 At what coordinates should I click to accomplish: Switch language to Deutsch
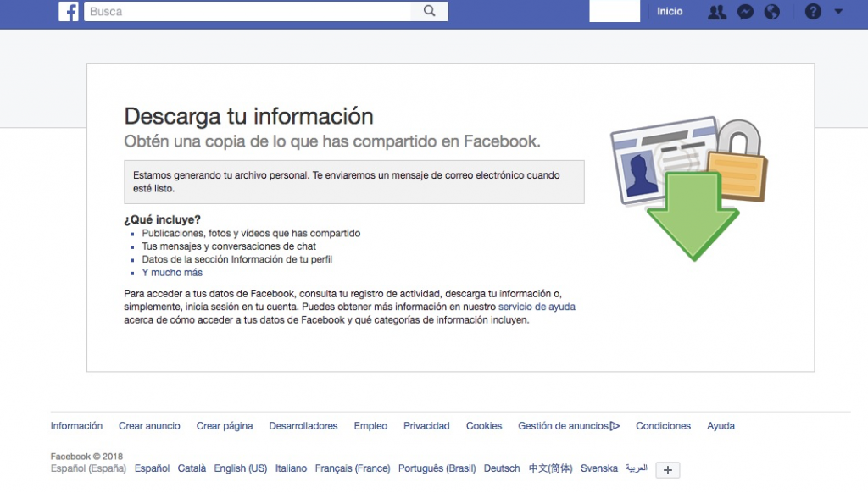[502, 468]
